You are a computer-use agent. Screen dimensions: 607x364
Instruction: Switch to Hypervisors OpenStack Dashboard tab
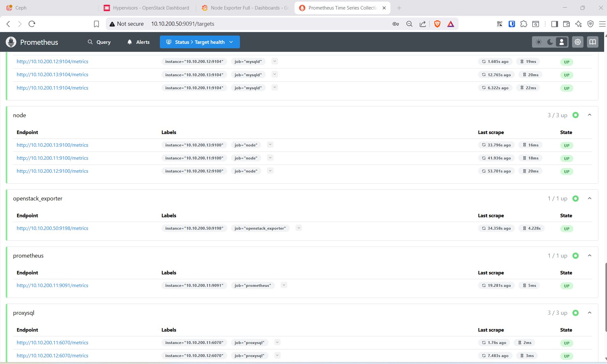(x=147, y=8)
